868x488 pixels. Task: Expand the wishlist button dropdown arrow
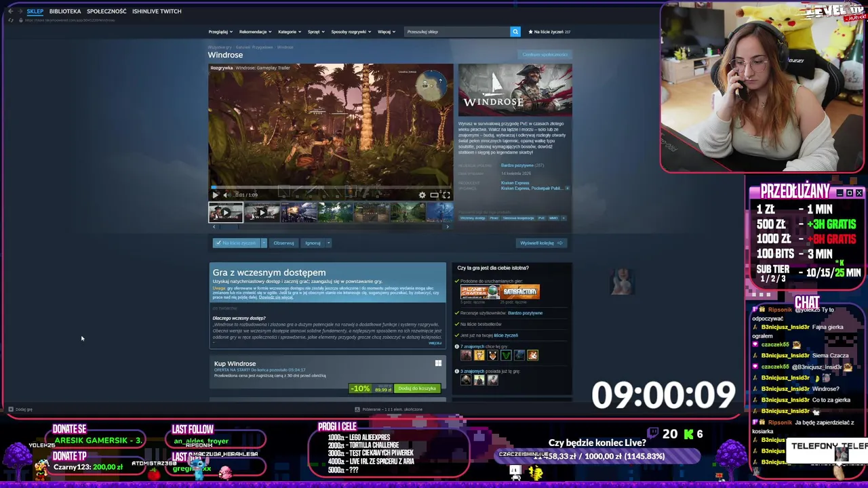pos(264,243)
